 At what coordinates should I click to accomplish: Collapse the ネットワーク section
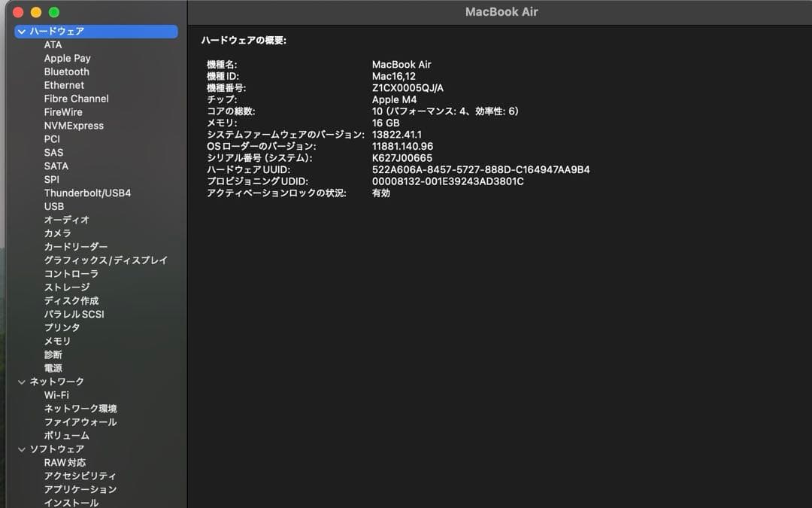[20, 382]
